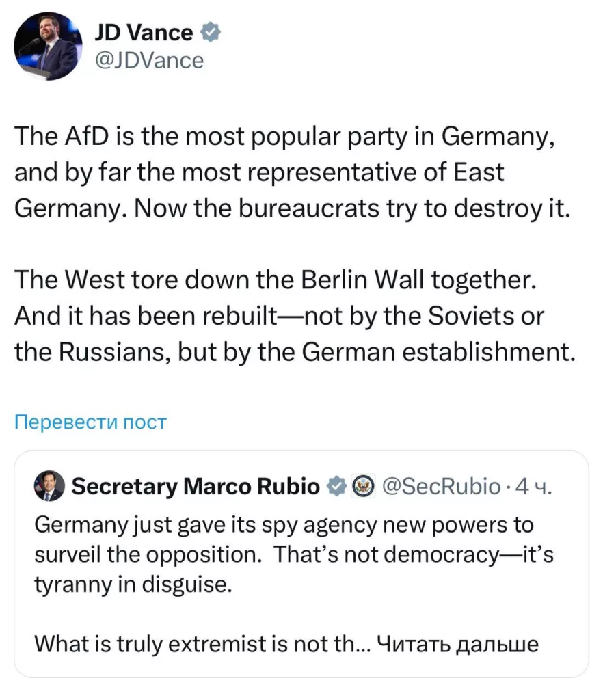
Task: Expand quoted post via Читать дальше
Action: pos(458,644)
